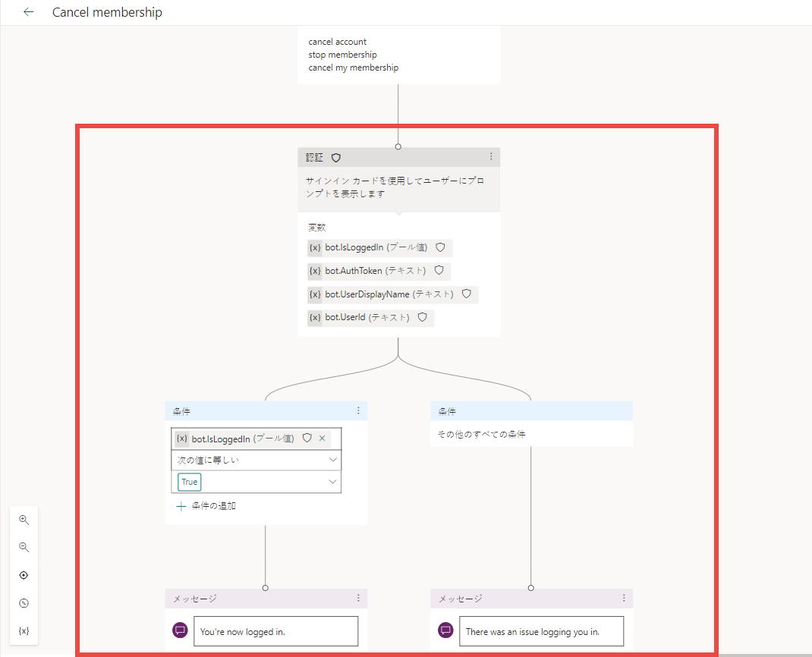
Task: Select right メッセージ node header
Action: [x=532, y=599]
